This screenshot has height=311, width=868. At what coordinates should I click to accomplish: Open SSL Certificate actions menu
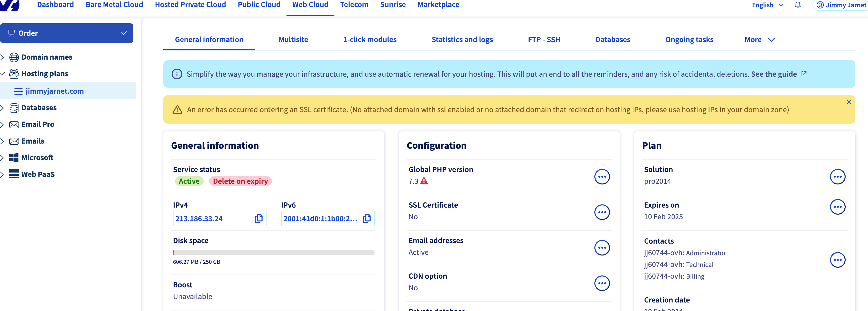point(602,212)
